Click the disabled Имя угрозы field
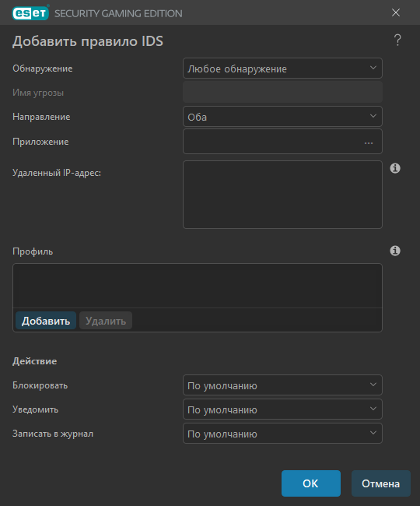The width and height of the screenshot is (420, 506). (282, 93)
